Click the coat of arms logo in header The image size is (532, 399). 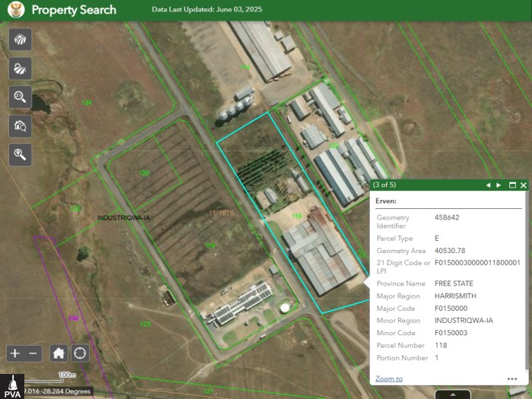tap(16, 10)
